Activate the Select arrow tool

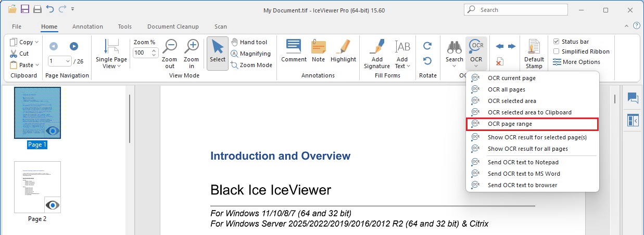tap(218, 54)
